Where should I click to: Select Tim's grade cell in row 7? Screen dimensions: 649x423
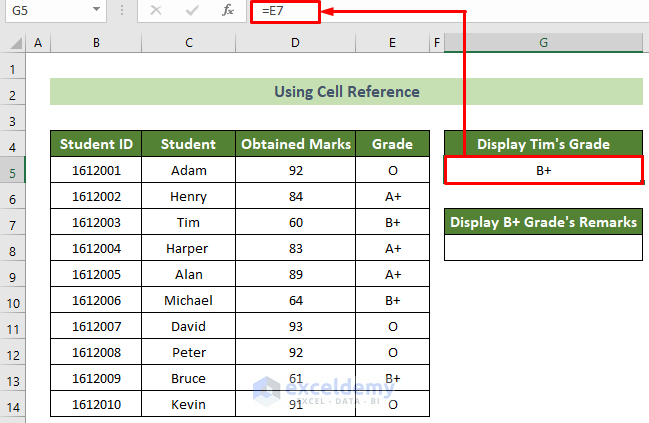[392, 222]
